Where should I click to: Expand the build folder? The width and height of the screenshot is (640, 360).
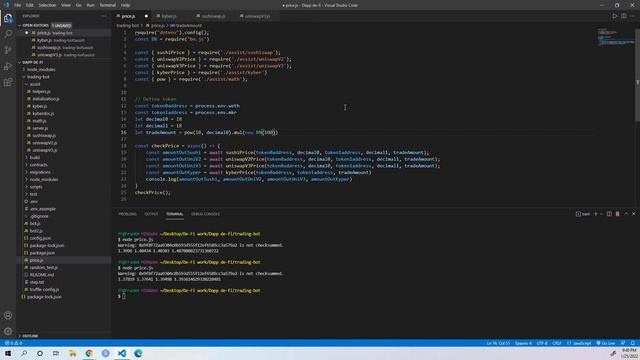point(35,158)
